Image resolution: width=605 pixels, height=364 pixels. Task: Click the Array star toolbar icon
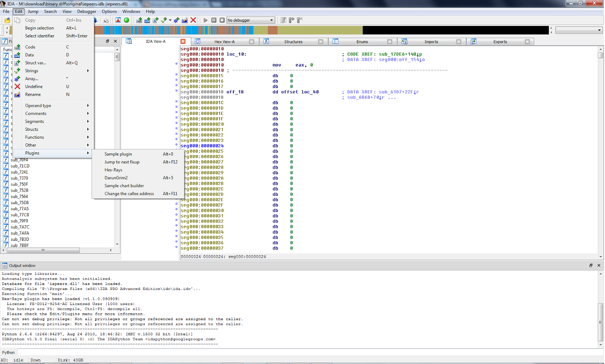pos(177,20)
